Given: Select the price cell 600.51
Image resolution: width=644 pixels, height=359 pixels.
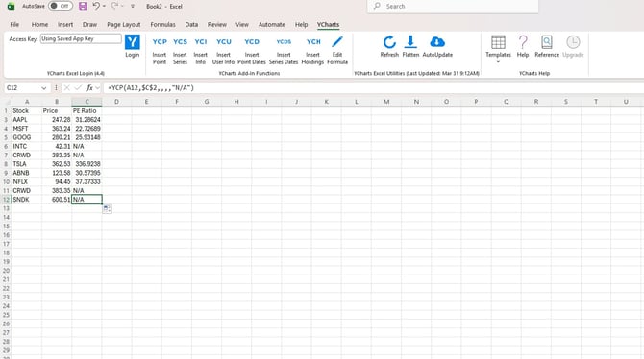Looking at the screenshot, I should coord(57,200).
